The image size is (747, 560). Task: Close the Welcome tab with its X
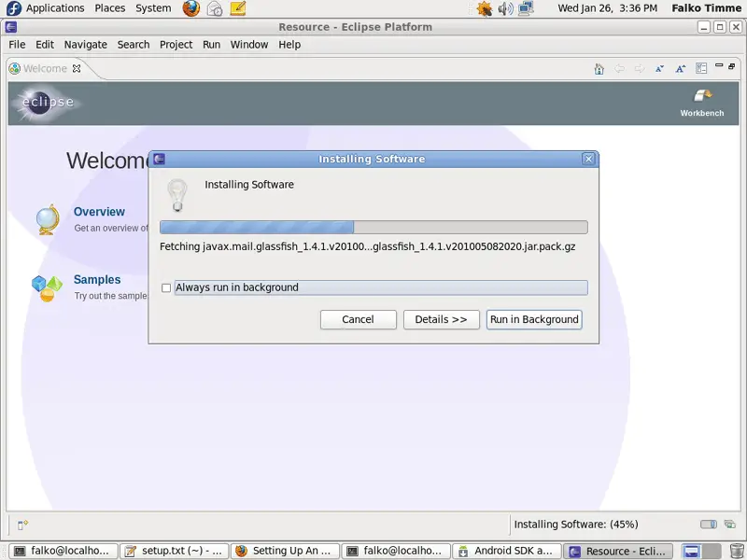click(77, 68)
